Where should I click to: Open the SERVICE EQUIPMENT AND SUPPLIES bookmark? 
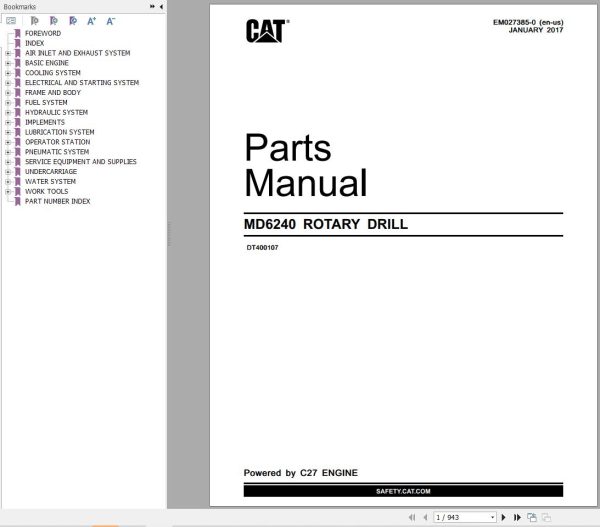[x=81, y=162]
